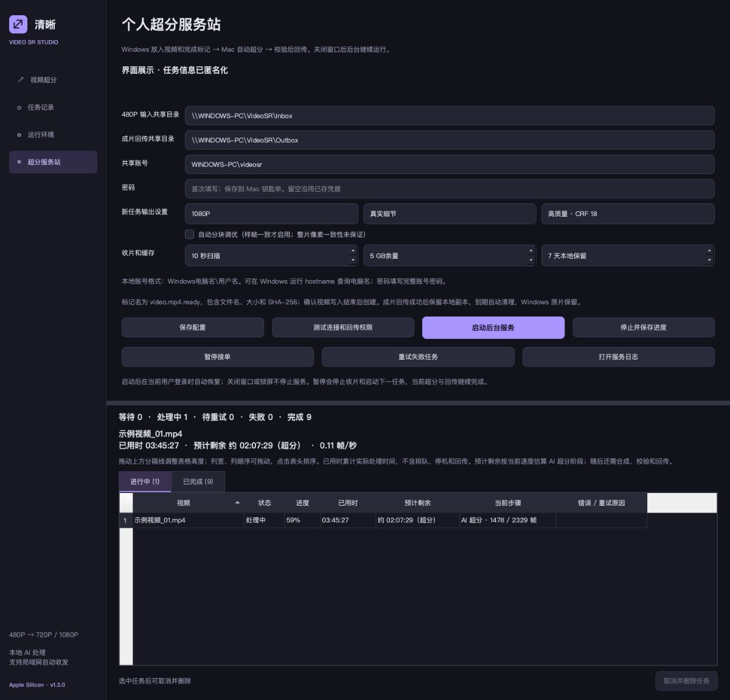Image resolution: width=730 pixels, height=700 pixels.
Task: Click the 处理中 status cell
Action: coord(264,520)
